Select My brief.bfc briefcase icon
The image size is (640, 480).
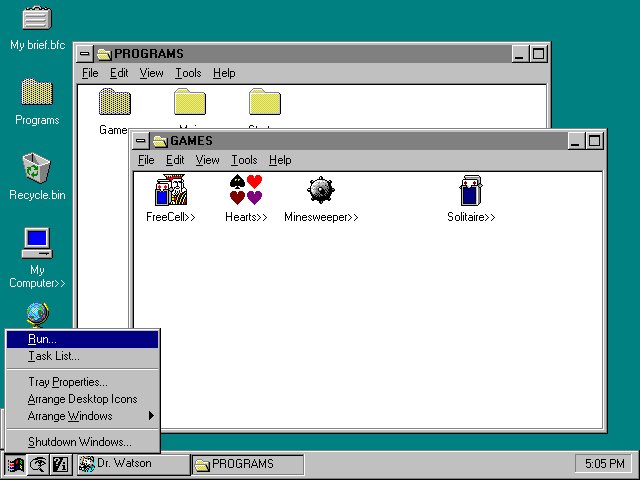pos(37,18)
